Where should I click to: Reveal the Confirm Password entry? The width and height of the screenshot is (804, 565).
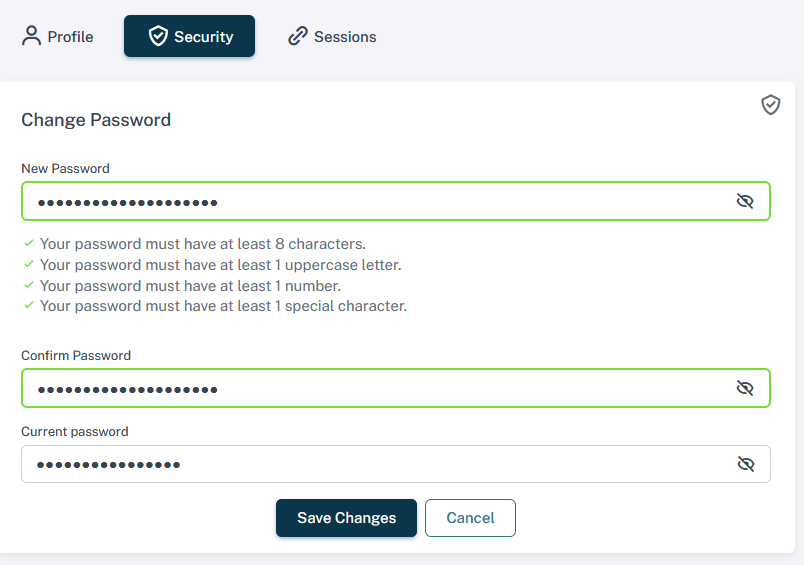(745, 388)
